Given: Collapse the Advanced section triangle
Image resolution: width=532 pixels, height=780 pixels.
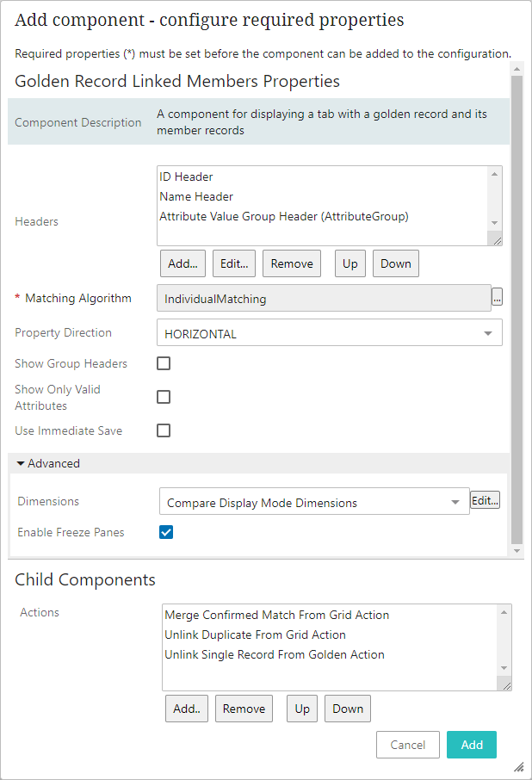Looking at the screenshot, I should click(x=21, y=463).
